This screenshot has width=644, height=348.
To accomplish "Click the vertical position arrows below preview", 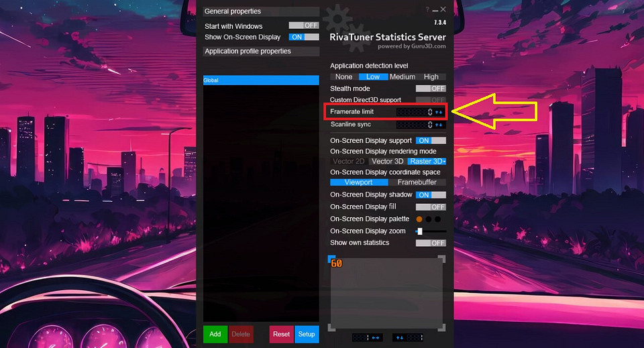I will pos(400,337).
